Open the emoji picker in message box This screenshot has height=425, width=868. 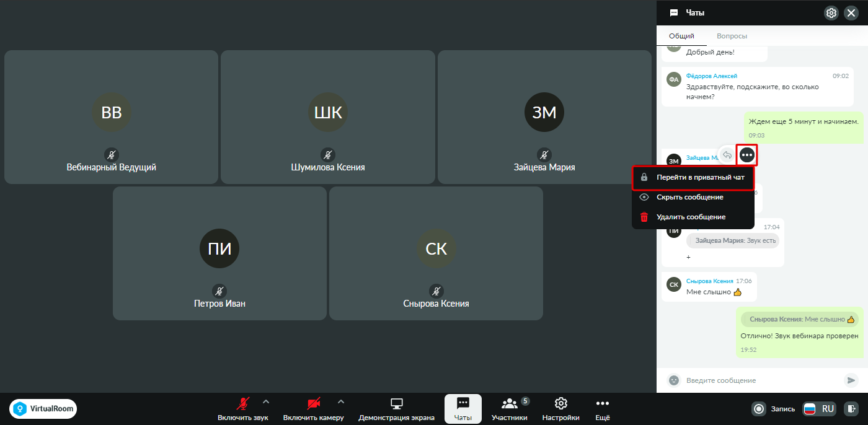[x=673, y=380]
